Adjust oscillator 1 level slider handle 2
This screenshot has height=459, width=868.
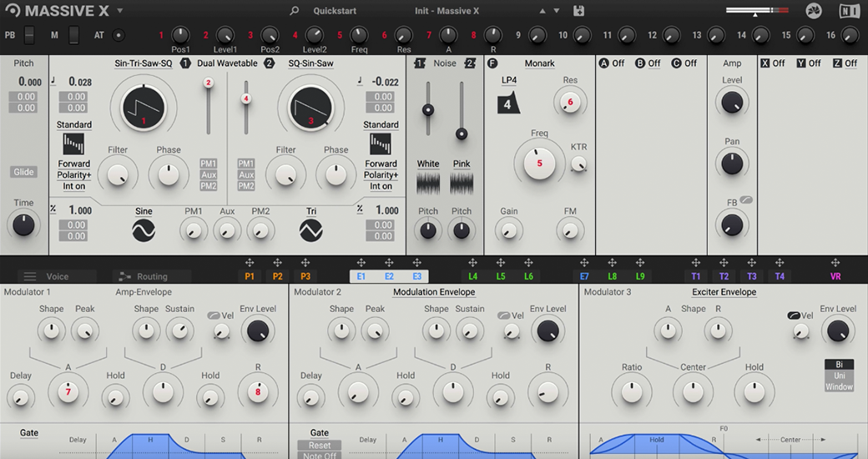point(208,83)
